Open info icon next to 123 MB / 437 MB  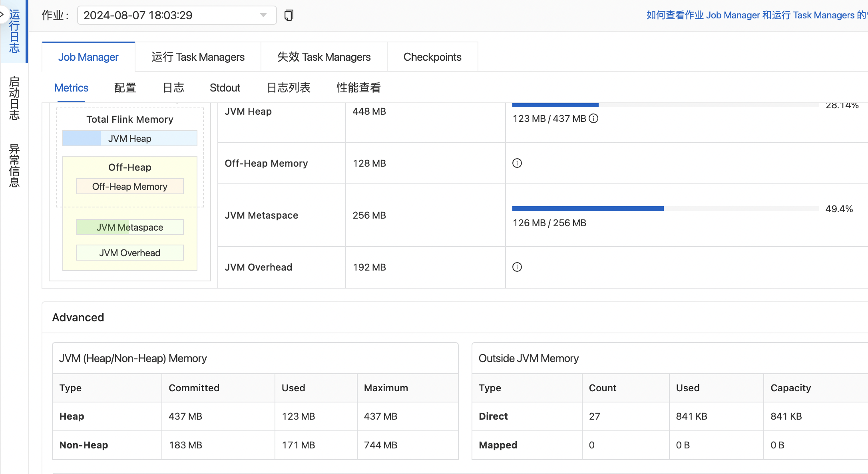click(594, 118)
